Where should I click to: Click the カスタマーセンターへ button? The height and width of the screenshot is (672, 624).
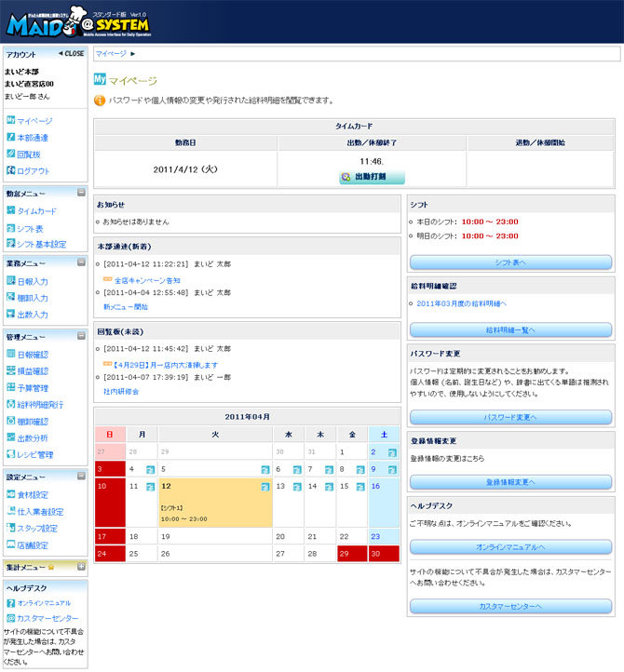[x=510, y=606]
